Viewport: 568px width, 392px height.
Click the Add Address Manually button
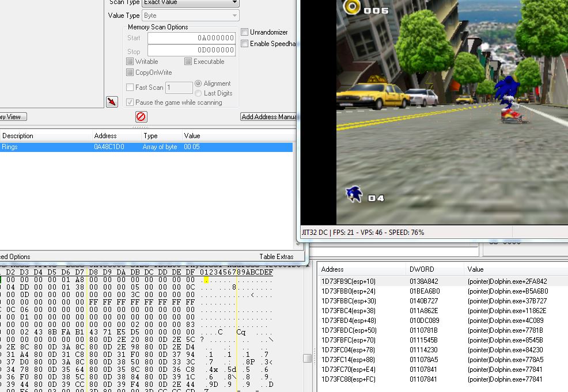[x=268, y=117]
